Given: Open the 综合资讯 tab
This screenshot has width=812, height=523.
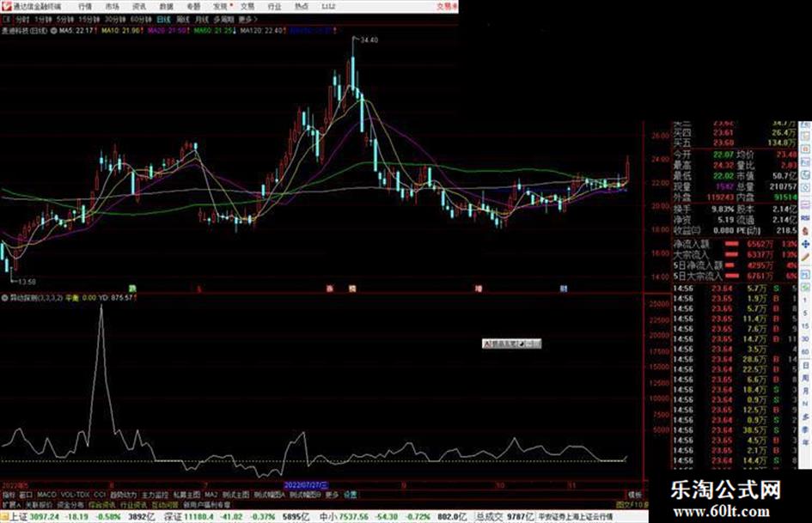Looking at the screenshot, I should [102, 504].
